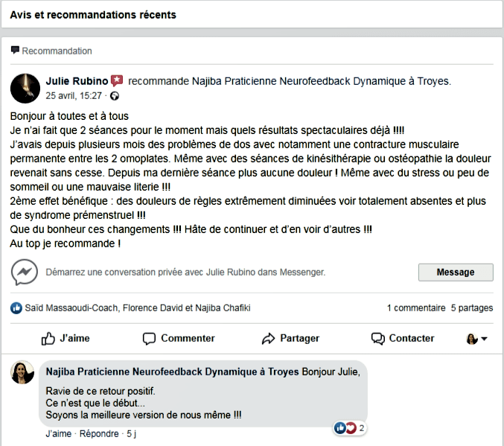504x446 pixels.
Task: Open the profile selector dropdown arrow
Action: click(484, 339)
